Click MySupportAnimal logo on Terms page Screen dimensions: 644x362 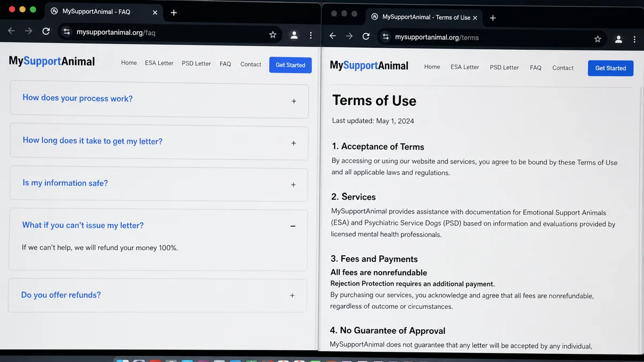[369, 65]
